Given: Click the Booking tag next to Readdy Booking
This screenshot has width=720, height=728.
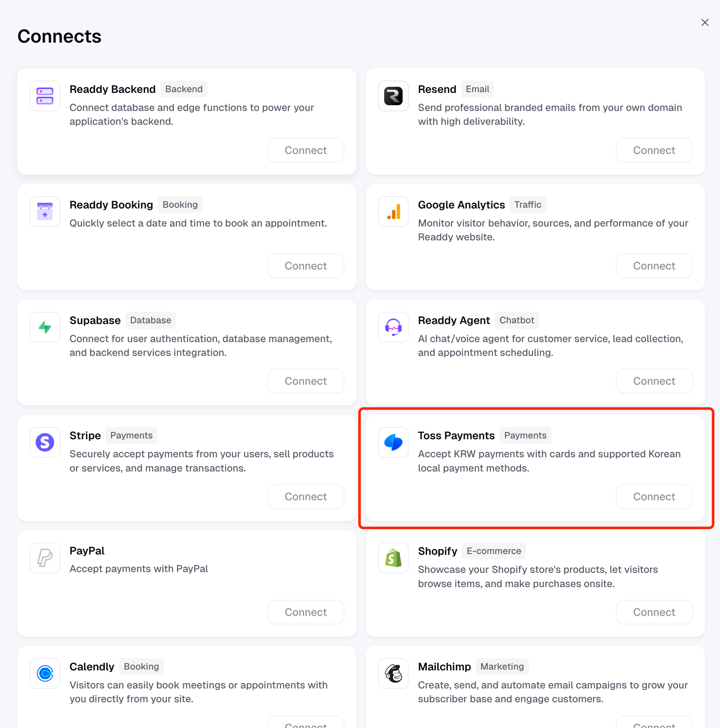Looking at the screenshot, I should tap(180, 205).
